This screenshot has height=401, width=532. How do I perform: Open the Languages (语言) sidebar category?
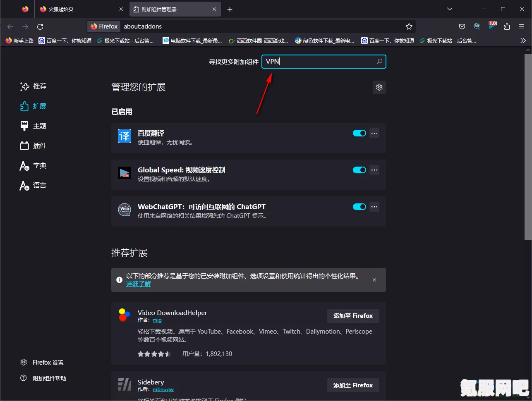click(33, 186)
